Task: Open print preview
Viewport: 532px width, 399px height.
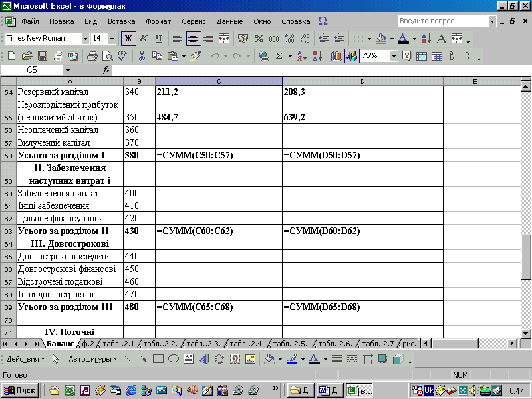Action: (x=108, y=56)
